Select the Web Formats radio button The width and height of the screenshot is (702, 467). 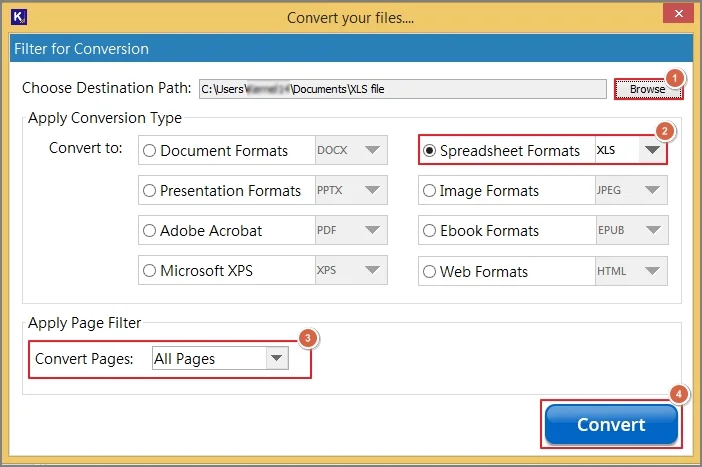[x=430, y=271]
